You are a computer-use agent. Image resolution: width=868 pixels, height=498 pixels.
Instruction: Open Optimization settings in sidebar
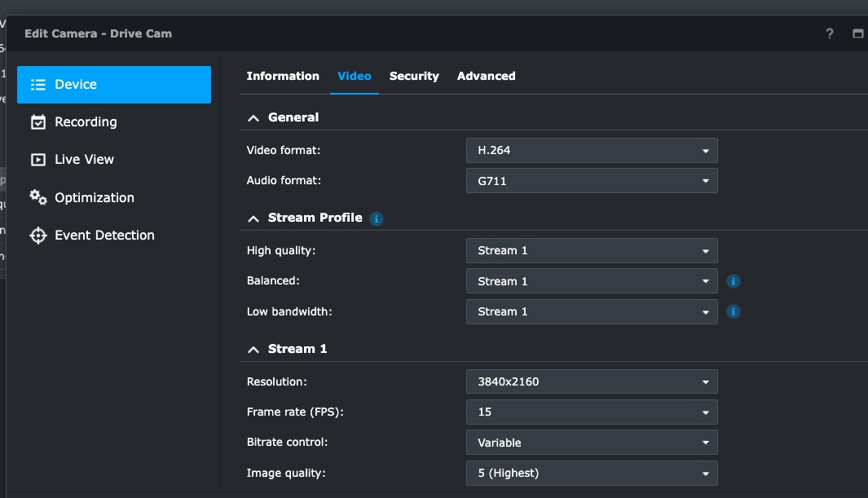pos(94,198)
